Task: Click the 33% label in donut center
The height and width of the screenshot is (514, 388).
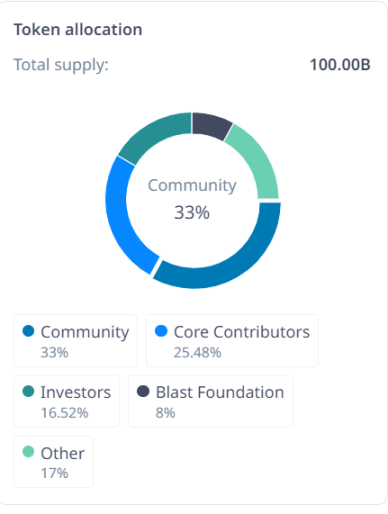Action: (192, 212)
